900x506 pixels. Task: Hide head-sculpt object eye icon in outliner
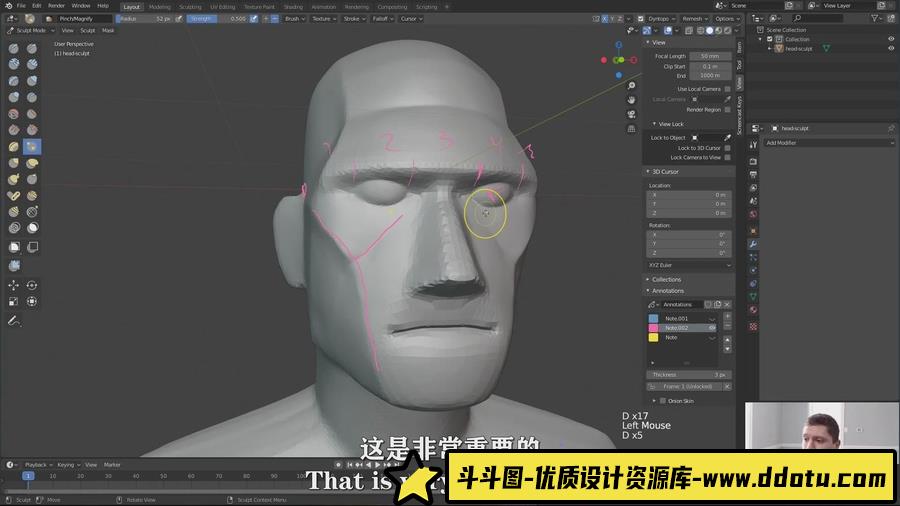pyautogui.click(x=891, y=49)
